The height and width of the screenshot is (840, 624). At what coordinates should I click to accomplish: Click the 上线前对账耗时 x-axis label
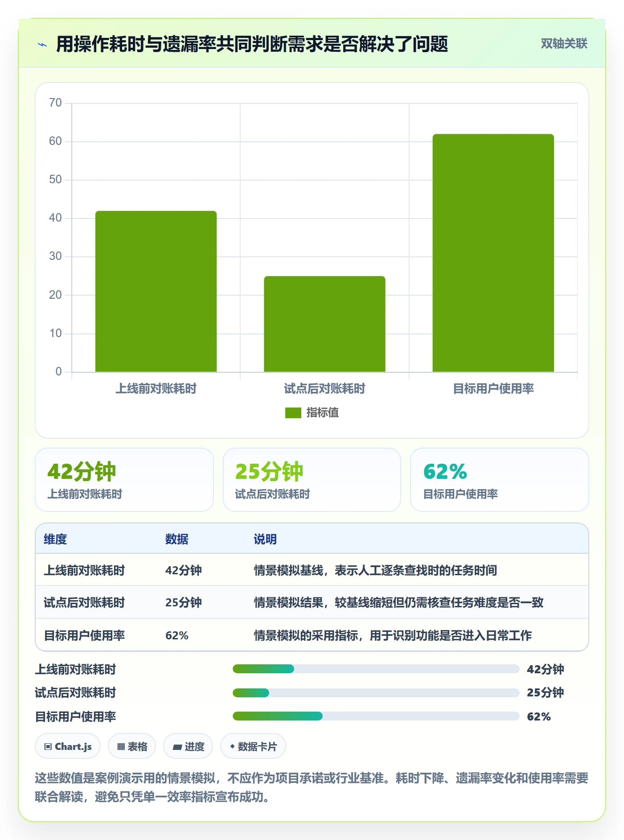click(156, 389)
